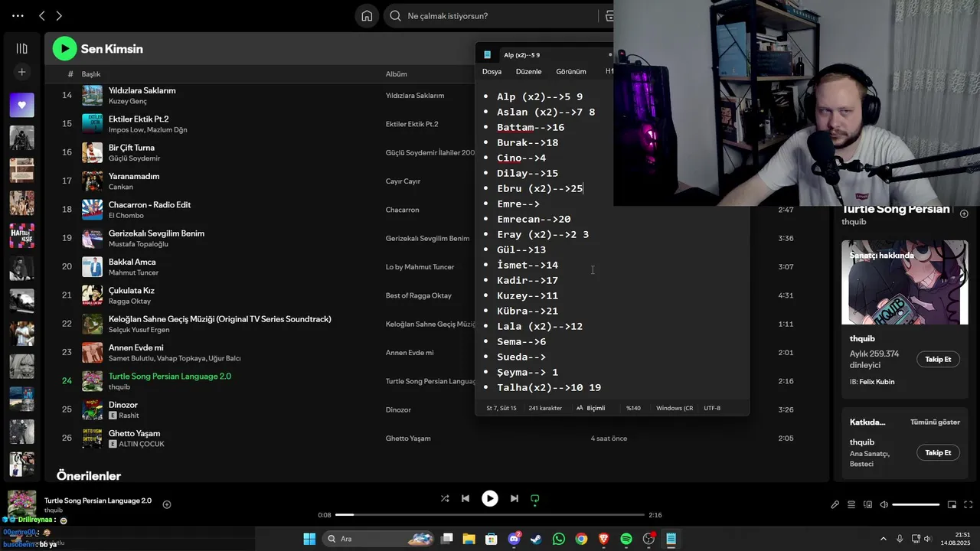Open the %140 zoom level in Notepad status bar
Image resolution: width=980 pixels, height=551 pixels.
[x=633, y=408]
